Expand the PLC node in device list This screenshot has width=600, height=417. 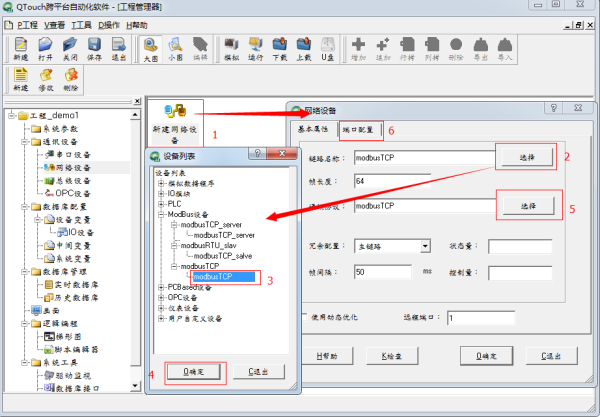point(160,203)
